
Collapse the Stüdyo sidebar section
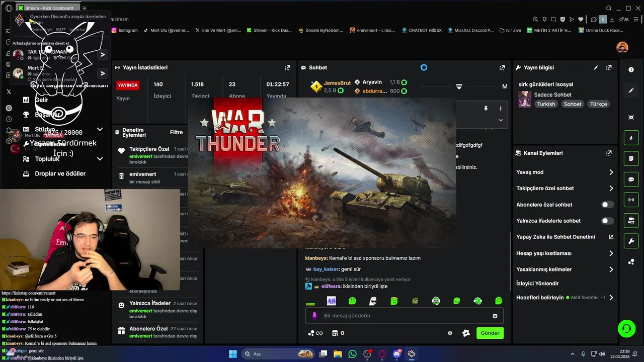pyautogui.click(x=100, y=129)
